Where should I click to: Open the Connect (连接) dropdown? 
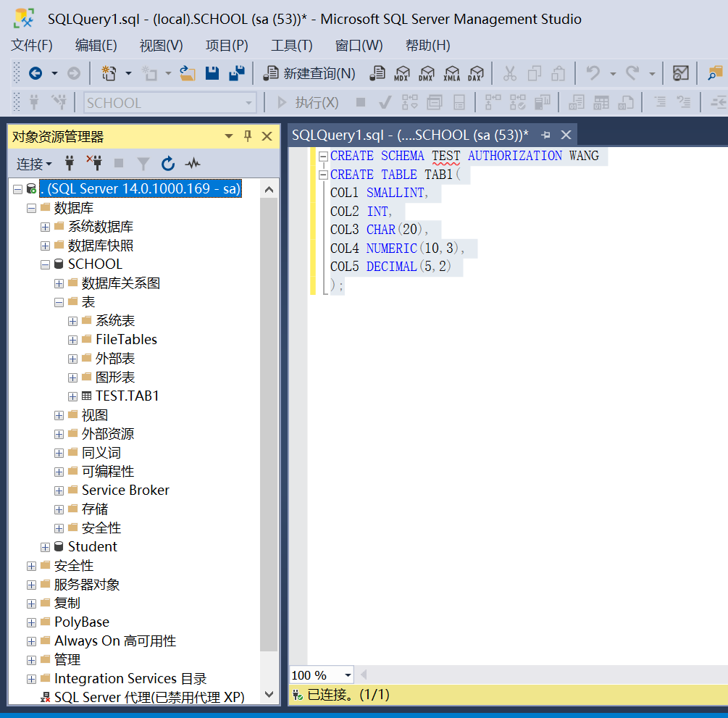point(34,164)
